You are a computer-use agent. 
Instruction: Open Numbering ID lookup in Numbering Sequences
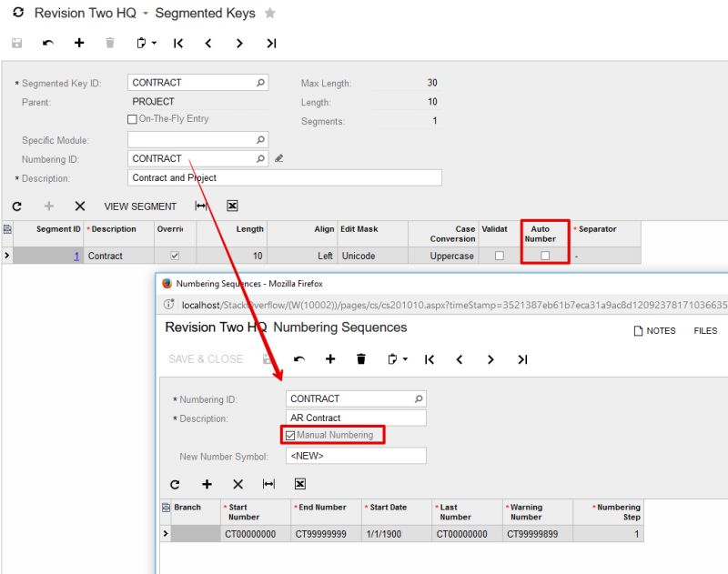pyautogui.click(x=419, y=398)
